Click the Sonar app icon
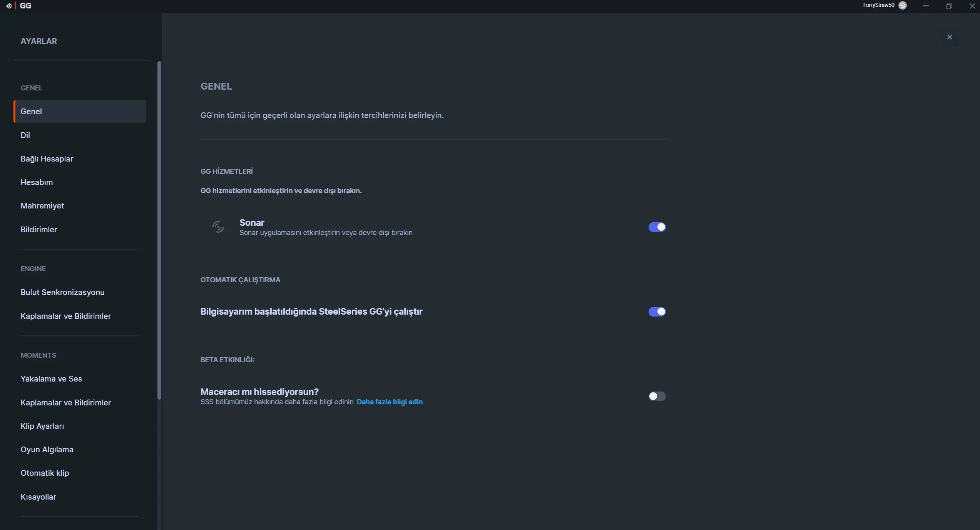This screenshot has width=980, height=530. click(218, 227)
